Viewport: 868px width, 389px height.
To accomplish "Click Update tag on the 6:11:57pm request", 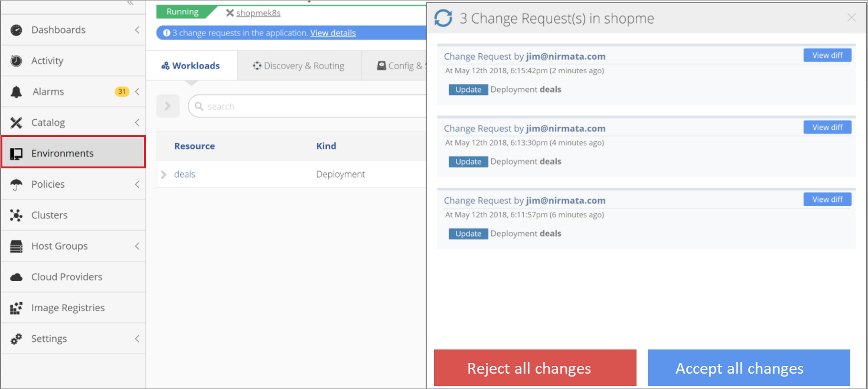I will [x=468, y=234].
